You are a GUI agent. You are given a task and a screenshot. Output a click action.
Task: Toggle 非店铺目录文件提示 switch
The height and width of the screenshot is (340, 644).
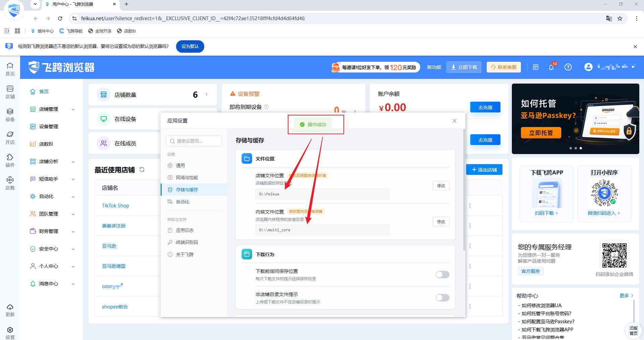[x=442, y=298]
